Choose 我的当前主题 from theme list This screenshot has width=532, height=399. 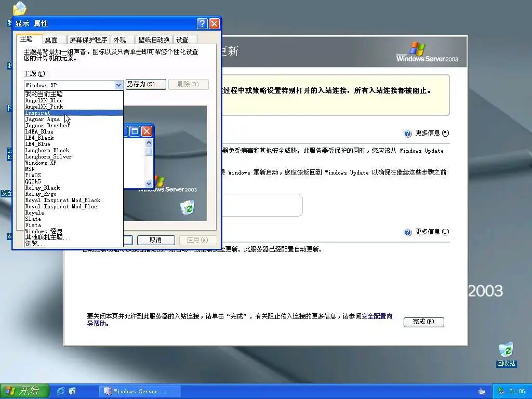74,94
